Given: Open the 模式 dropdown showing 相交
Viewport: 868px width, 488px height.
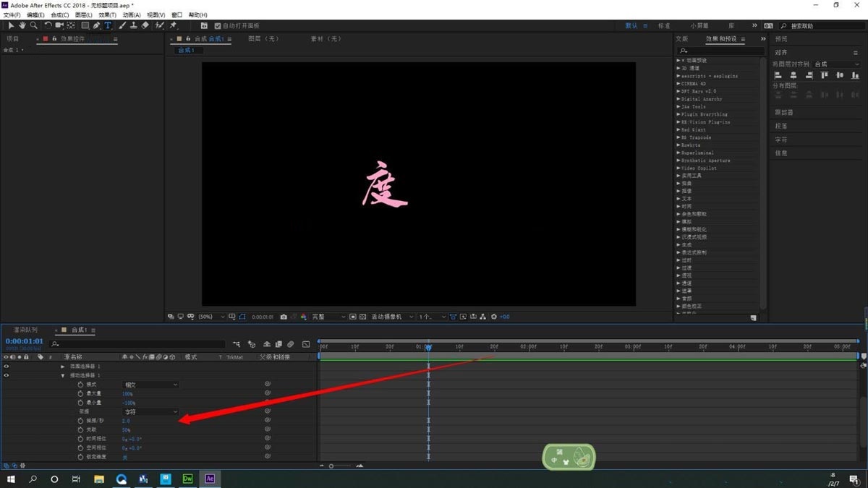Looking at the screenshot, I should [x=149, y=384].
